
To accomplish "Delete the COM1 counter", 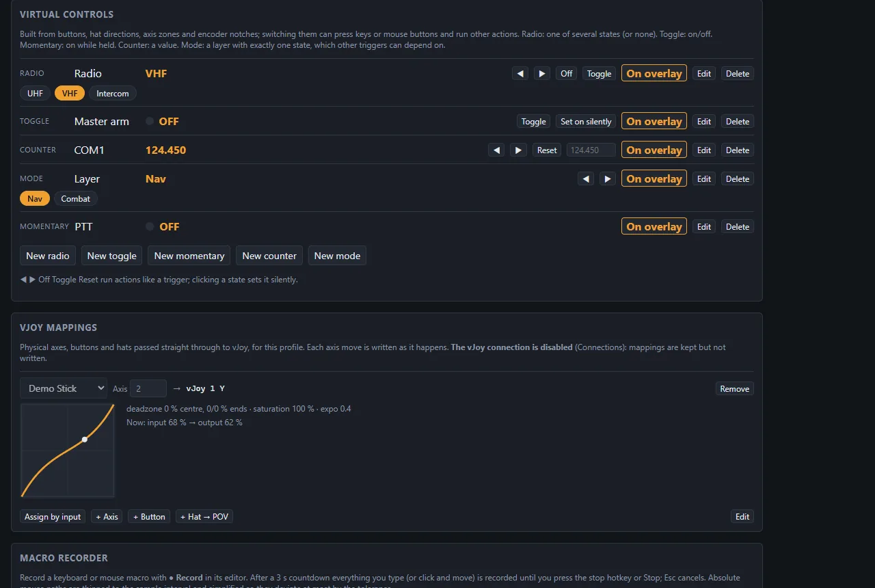I will coord(738,150).
